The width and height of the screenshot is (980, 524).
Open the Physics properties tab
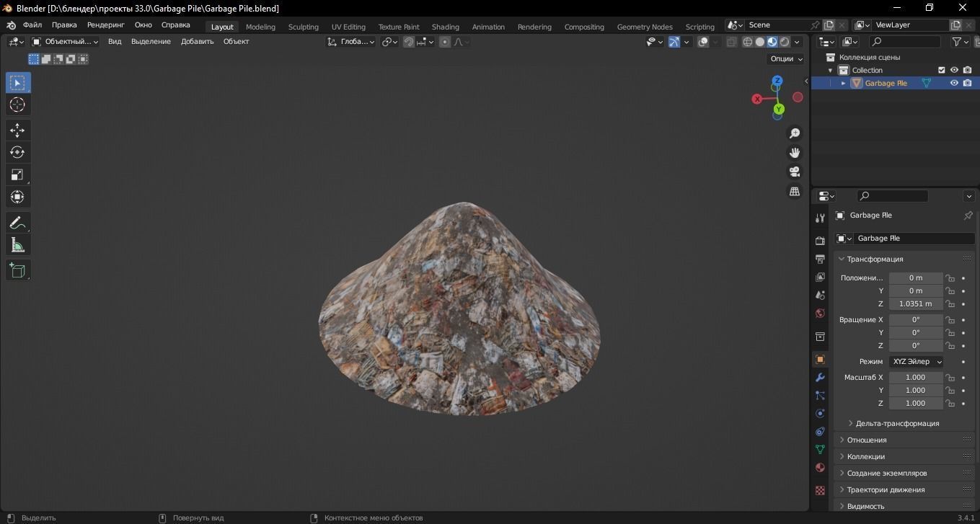tap(820, 413)
